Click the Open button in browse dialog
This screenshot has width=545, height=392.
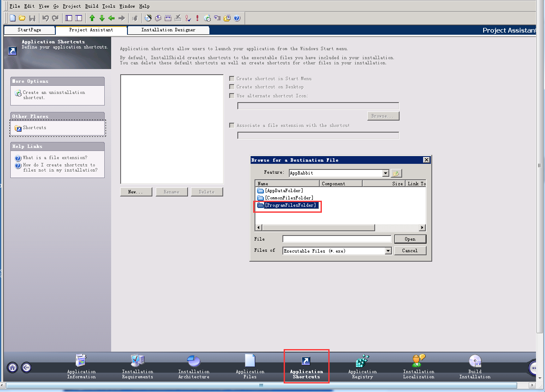click(410, 239)
